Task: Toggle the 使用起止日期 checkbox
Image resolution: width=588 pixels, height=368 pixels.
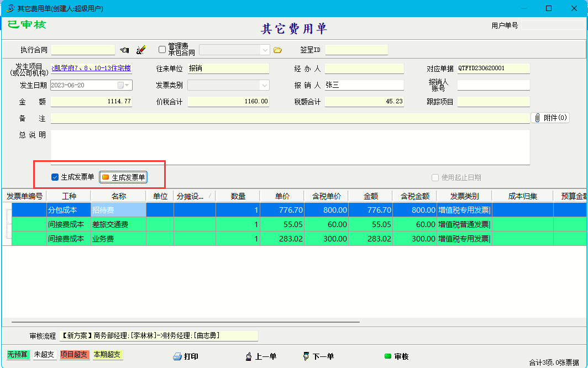Action: (435, 177)
